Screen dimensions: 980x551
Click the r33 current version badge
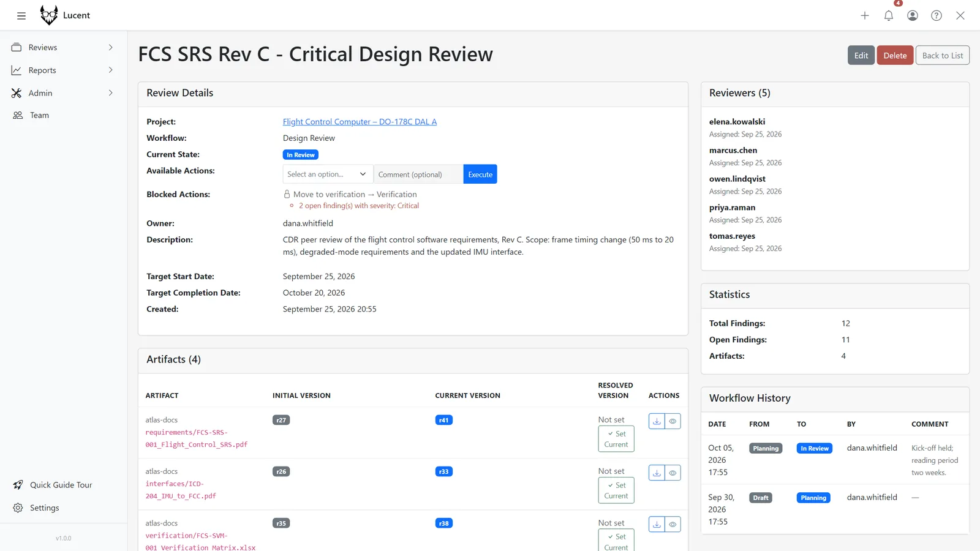[x=444, y=471]
